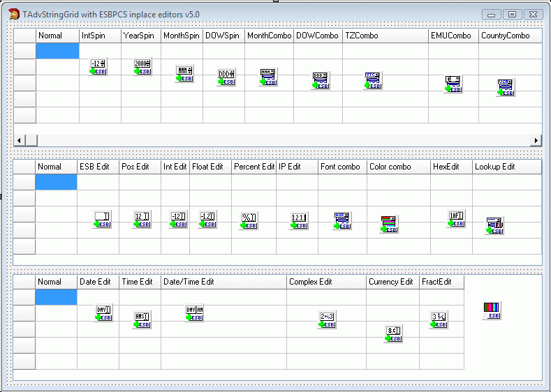Minimize the form window
This screenshot has width=551, height=392.
coord(491,15)
